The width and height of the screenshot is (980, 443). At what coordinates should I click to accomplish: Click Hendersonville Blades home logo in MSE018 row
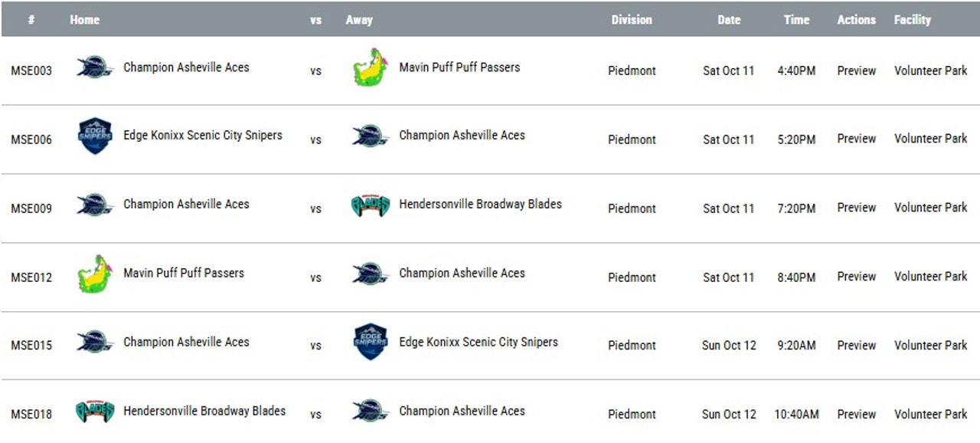(x=95, y=412)
